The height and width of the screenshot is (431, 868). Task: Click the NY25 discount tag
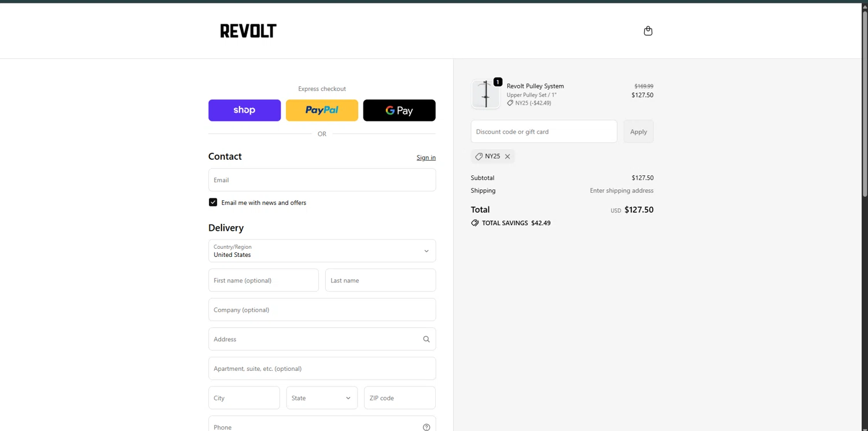tap(492, 156)
